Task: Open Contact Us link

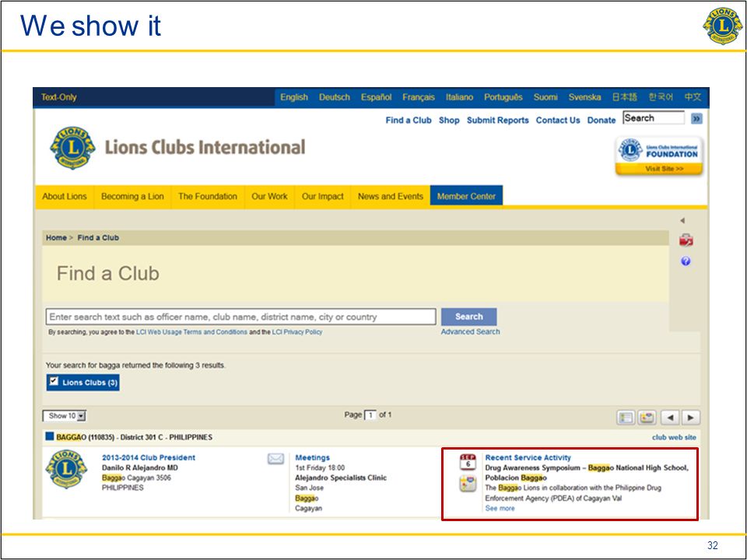Action: [x=558, y=120]
